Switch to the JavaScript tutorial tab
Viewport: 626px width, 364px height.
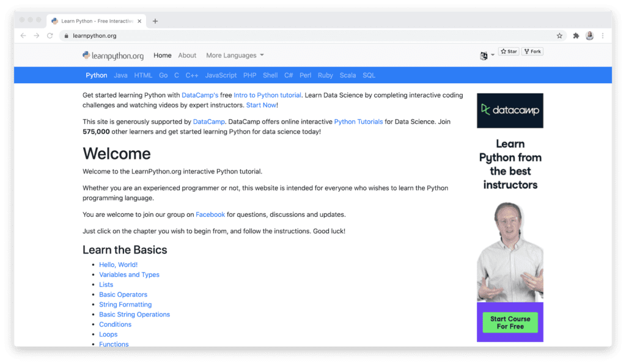click(x=221, y=76)
